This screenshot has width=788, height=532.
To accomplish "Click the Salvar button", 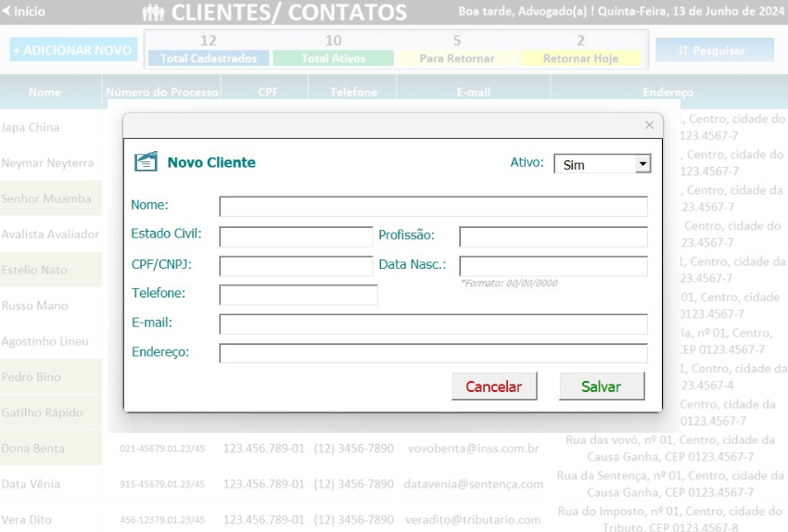I will pyautogui.click(x=601, y=386).
